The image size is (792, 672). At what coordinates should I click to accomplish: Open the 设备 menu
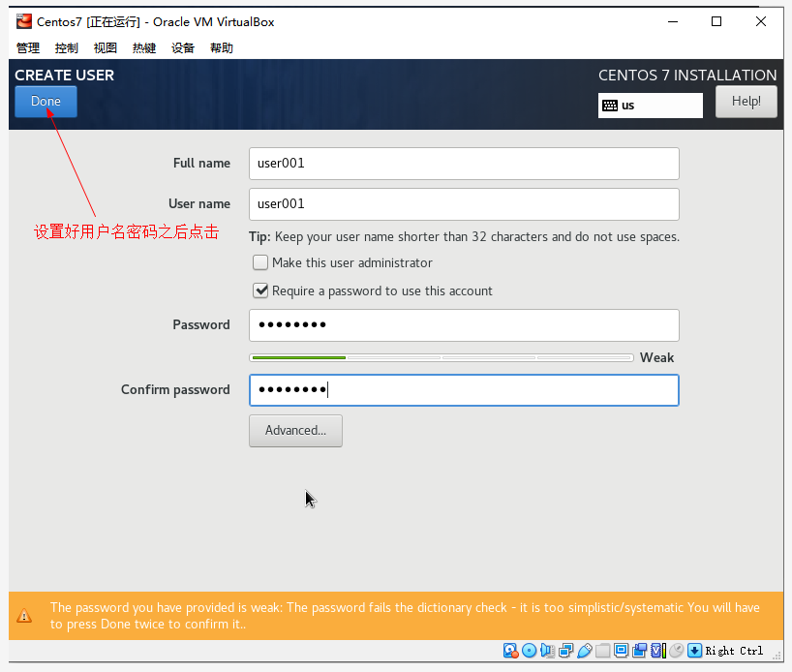click(183, 48)
